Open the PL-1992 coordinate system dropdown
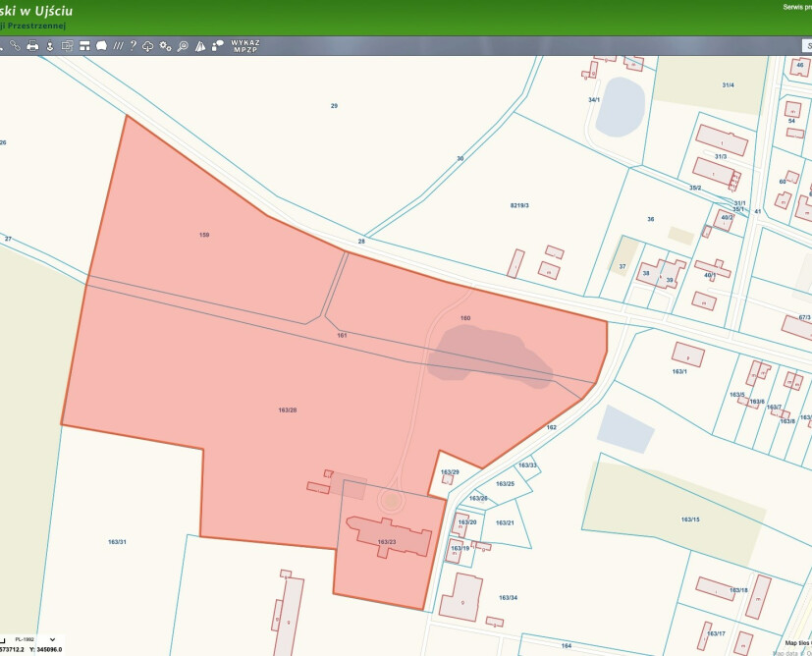812x656 pixels. tap(34, 639)
